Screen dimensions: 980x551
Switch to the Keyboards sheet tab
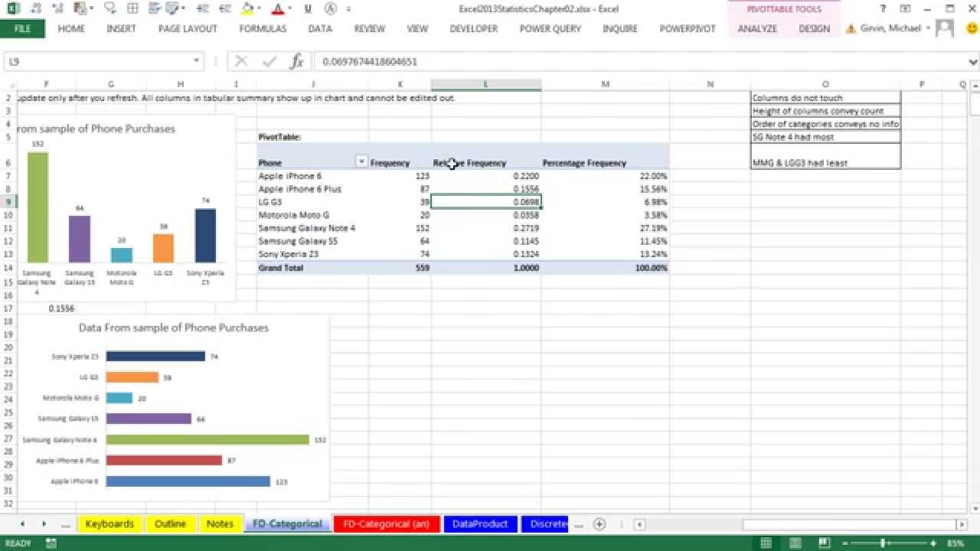click(109, 524)
